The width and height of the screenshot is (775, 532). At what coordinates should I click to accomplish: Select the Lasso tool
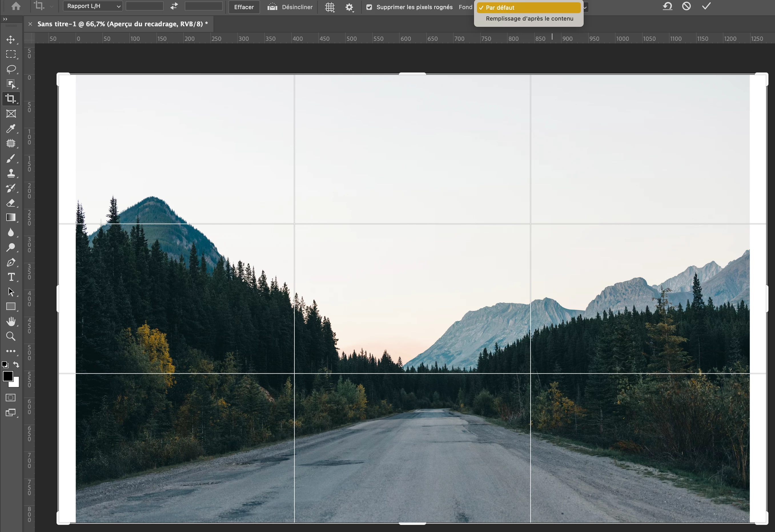(11, 69)
